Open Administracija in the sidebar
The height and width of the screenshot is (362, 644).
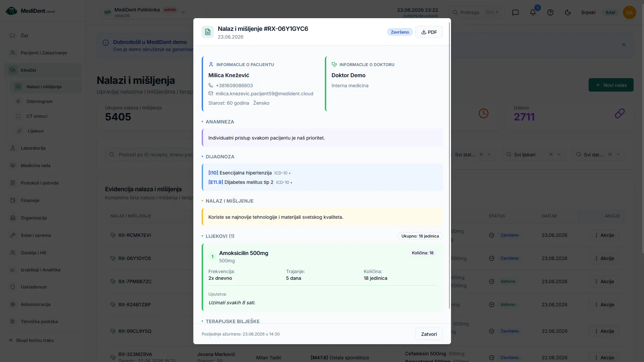[x=43, y=304]
